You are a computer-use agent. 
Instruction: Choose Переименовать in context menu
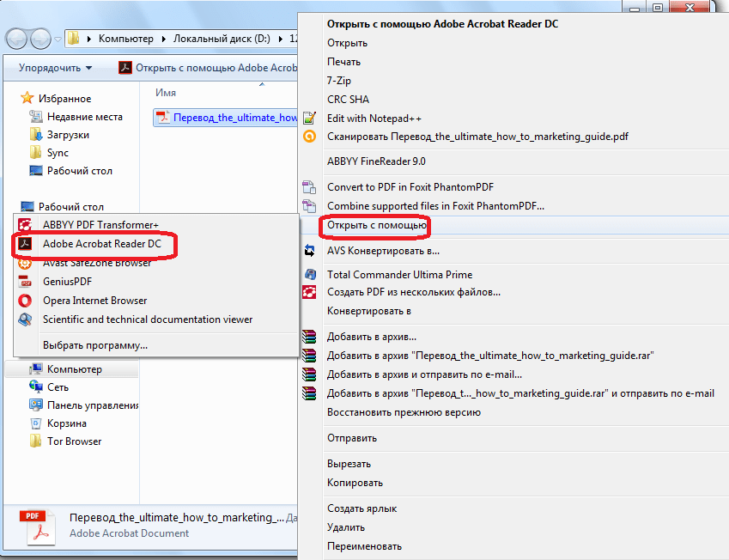pos(364,546)
